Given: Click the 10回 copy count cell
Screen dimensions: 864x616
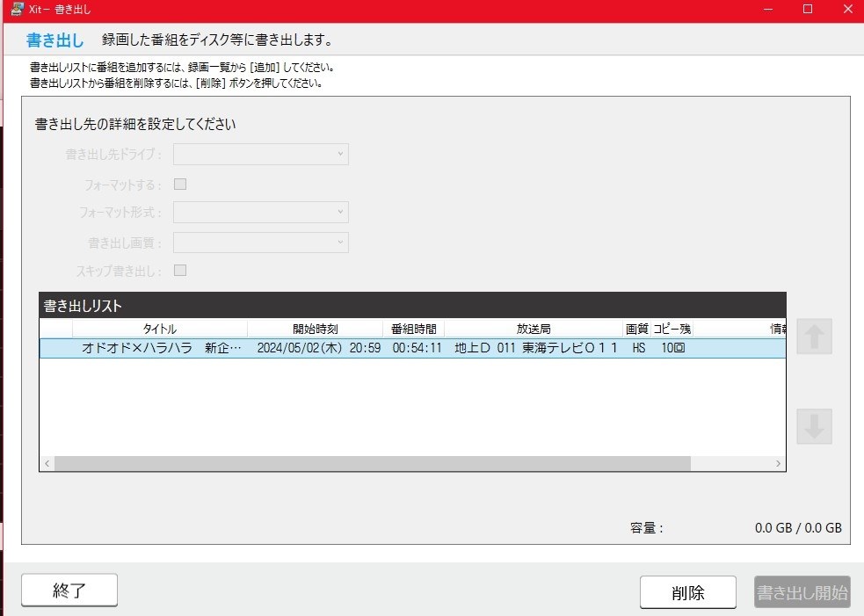Looking at the screenshot, I should pyautogui.click(x=672, y=348).
